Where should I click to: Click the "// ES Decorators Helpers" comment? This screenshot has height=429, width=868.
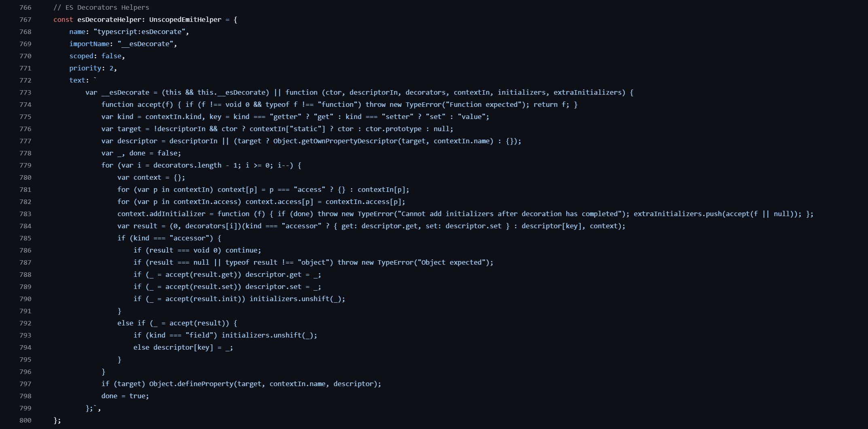click(101, 7)
